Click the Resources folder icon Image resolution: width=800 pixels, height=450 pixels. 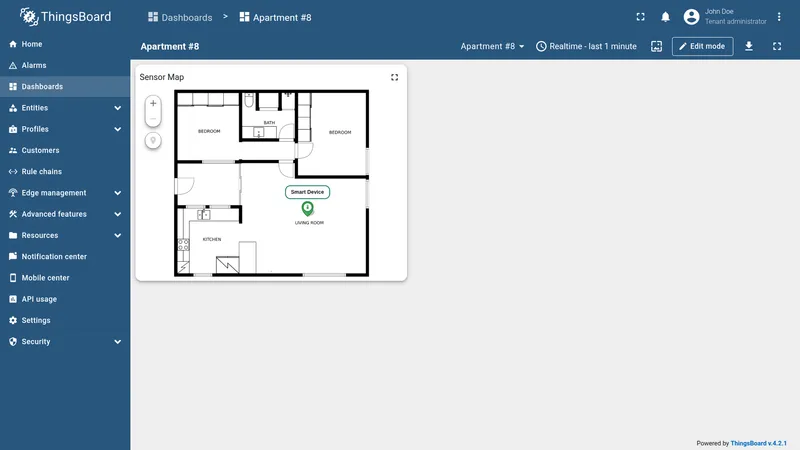click(13, 236)
